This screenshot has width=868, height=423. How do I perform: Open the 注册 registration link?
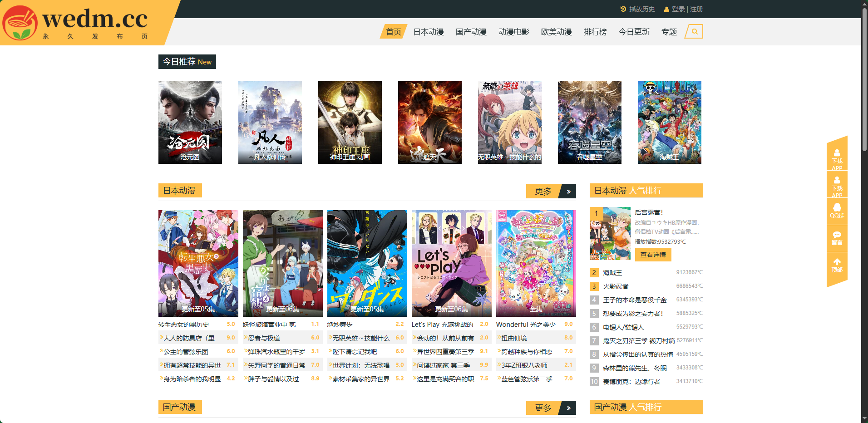(696, 9)
